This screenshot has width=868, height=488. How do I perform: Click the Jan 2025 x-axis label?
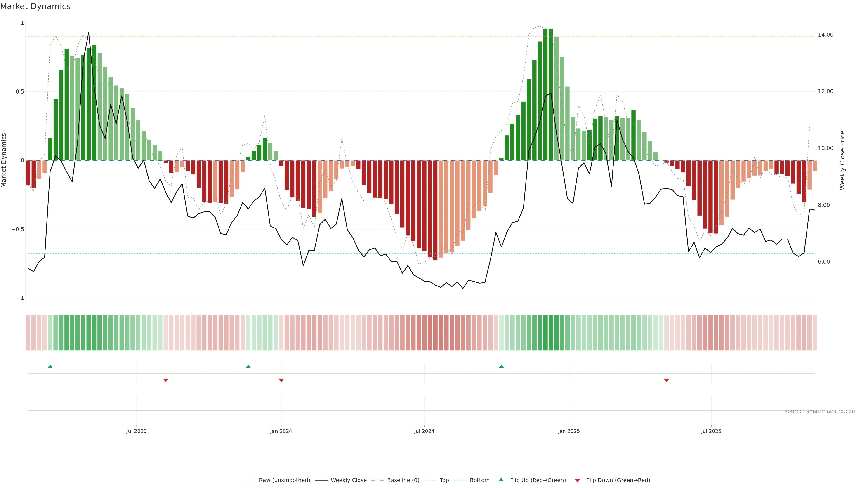point(569,431)
